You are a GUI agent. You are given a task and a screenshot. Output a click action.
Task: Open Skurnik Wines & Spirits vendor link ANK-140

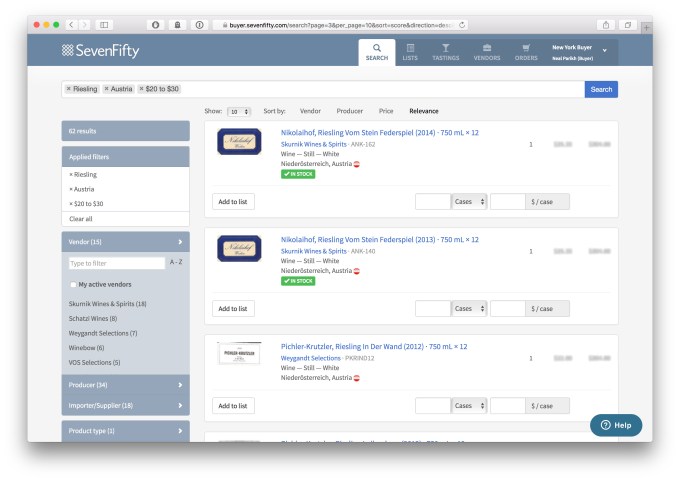(314, 251)
